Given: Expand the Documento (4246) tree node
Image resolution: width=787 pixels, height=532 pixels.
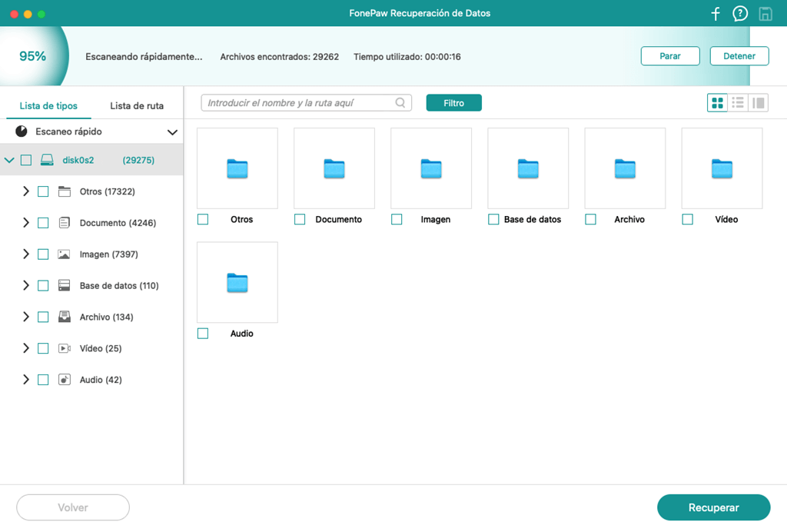Looking at the screenshot, I should 25,223.
